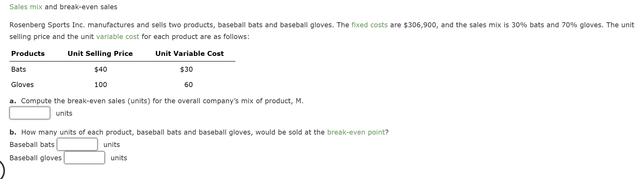The width and height of the screenshot is (644, 179).
Task: Click the units label beside part a field
Action: coord(64,113)
